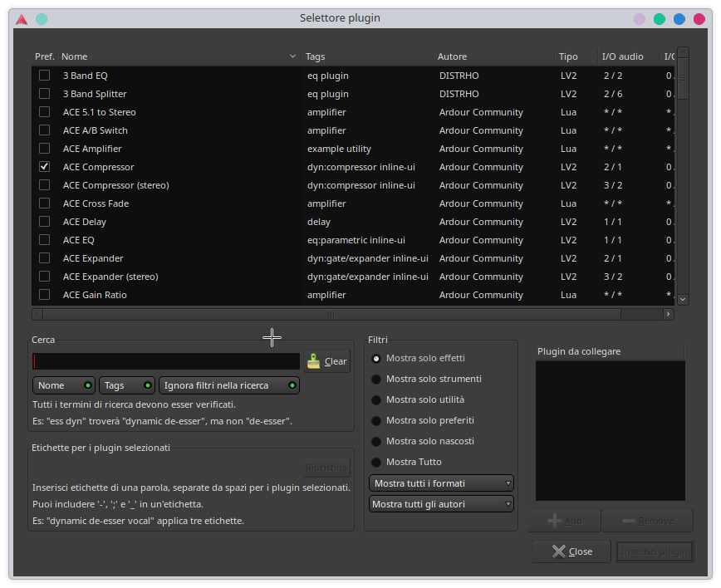The image size is (721, 588).
Task: Check the 3 Band EQ checkbox
Action: 44,75
